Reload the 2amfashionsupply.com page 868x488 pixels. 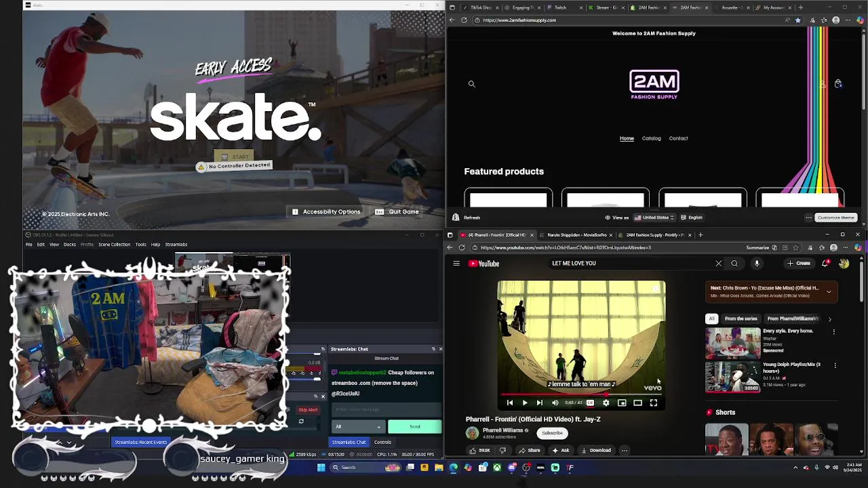pyautogui.click(x=464, y=20)
